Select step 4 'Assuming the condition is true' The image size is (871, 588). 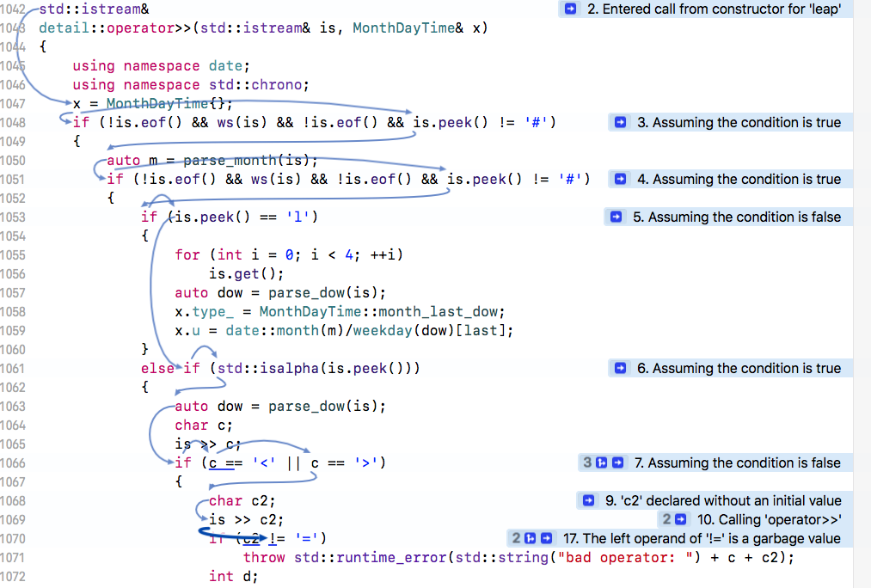click(x=739, y=179)
